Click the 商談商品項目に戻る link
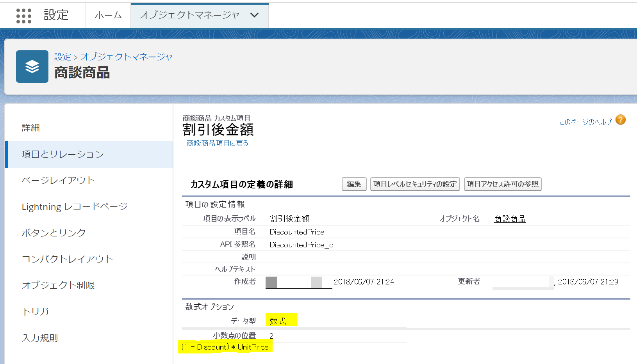637x364 pixels. [x=217, y=143]
